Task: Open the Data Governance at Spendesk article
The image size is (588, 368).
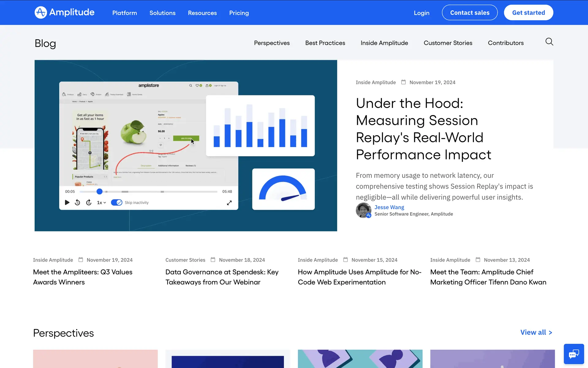Action: pyautogui.click(x=222, y=277)
